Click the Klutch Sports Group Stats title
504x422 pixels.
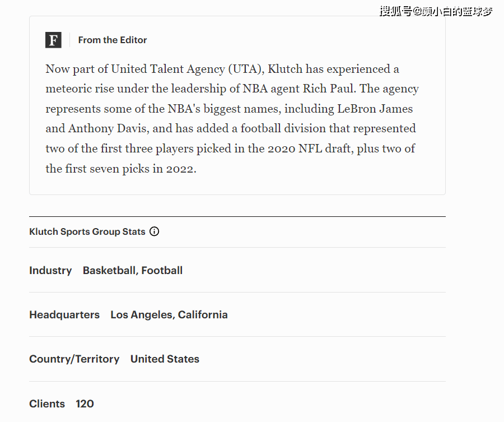tap(87, 231)
